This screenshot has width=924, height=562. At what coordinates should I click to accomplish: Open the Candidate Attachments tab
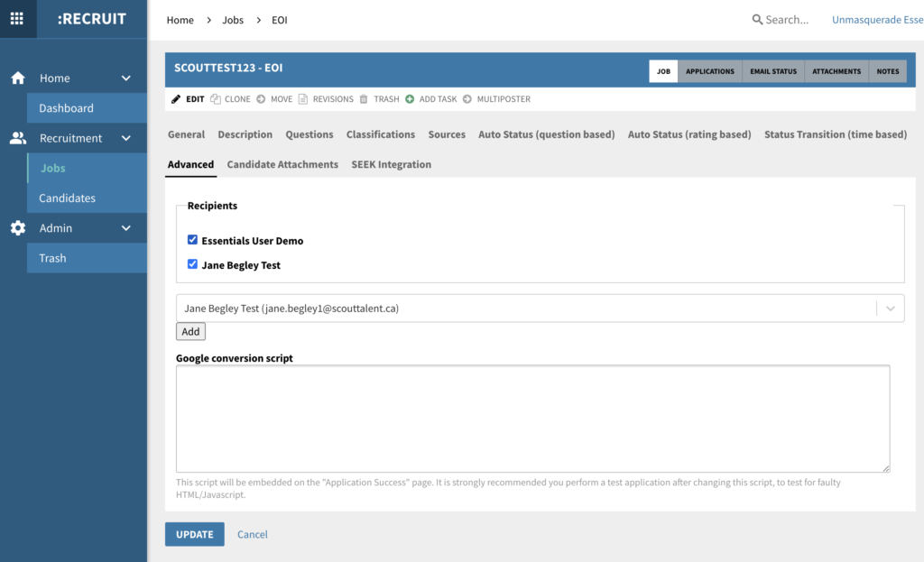pyautogui.click(x=282, y=164)
